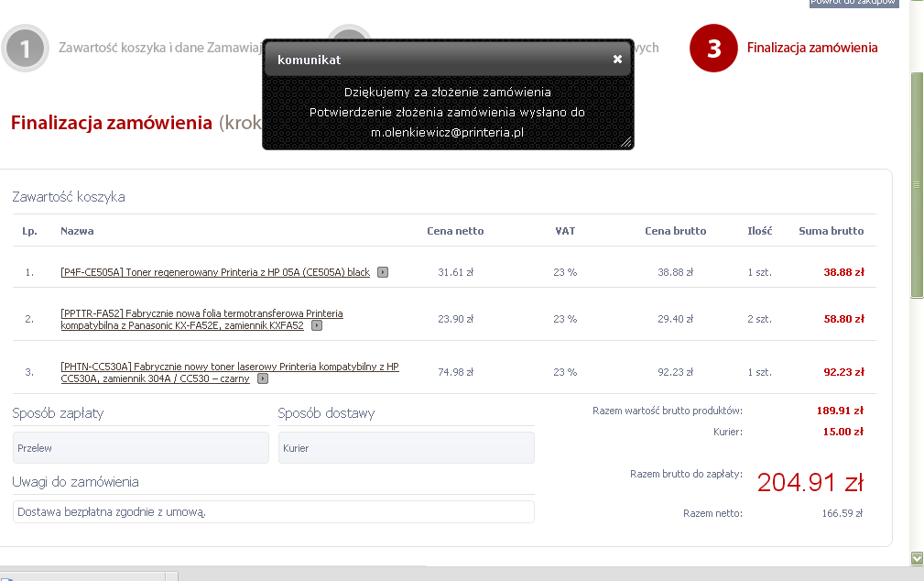Screen dimensions: 924x581
Task: Click the 204.91 zł total to pay
Action: tap(810, 483)
